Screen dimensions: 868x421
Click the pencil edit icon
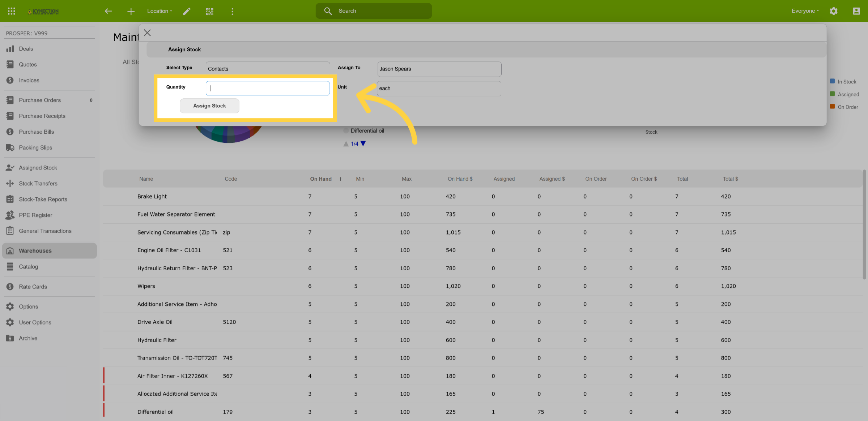[187, 11]
